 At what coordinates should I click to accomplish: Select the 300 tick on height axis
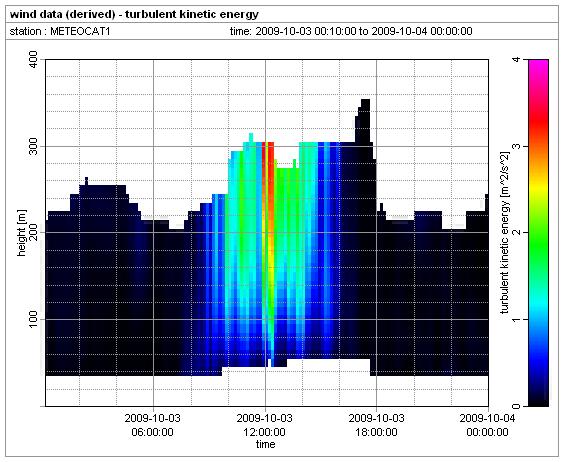33,146
